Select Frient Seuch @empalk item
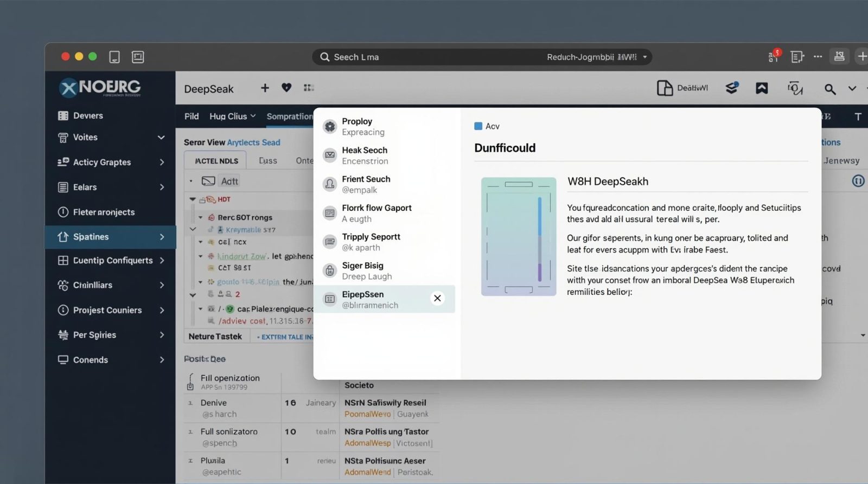 pos(385,184)
